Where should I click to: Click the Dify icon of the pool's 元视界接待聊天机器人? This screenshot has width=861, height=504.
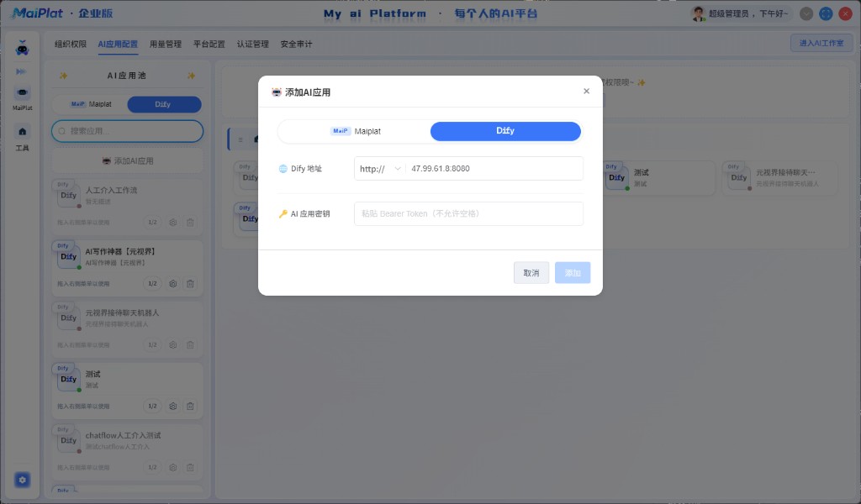[69, 318]
